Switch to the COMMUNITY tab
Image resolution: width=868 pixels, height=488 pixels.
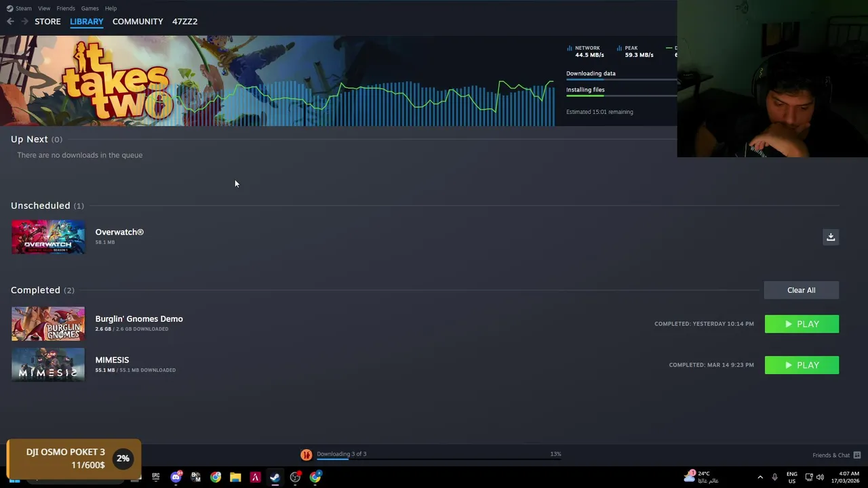tap(138, 22)
